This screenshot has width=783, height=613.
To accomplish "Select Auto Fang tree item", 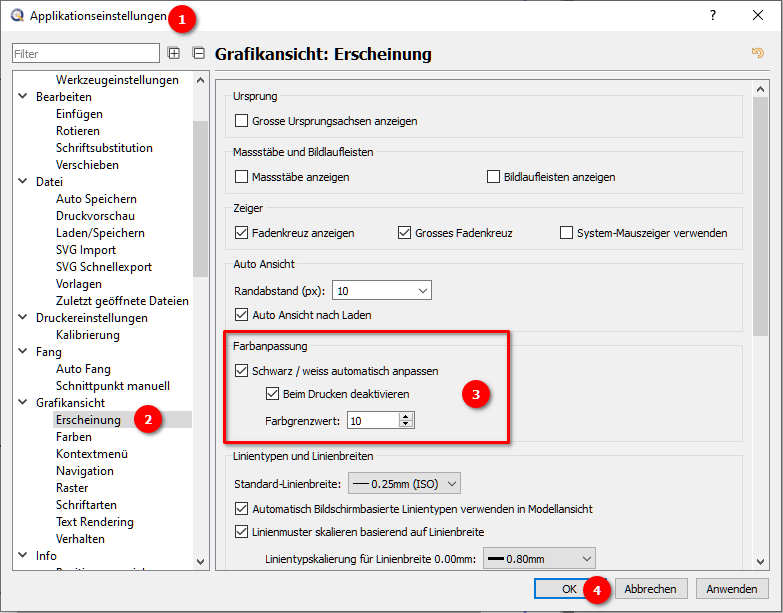I will (x=83, y=369).
